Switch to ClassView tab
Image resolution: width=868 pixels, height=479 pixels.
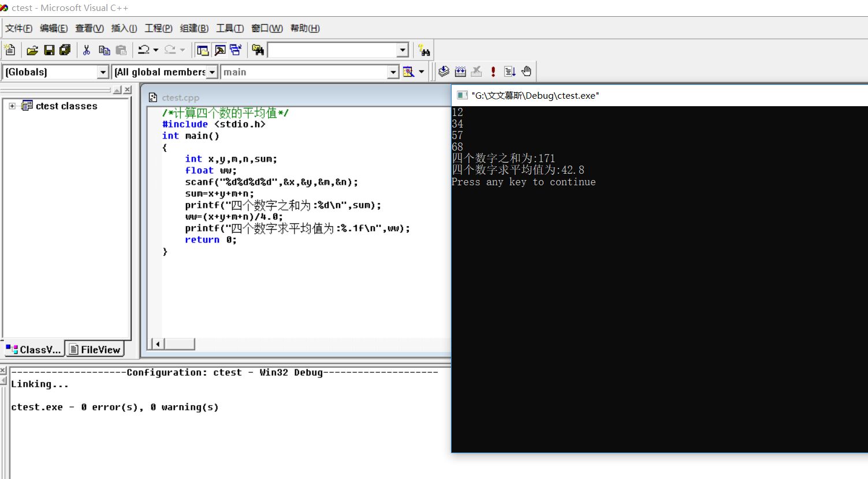click(33, 349)
